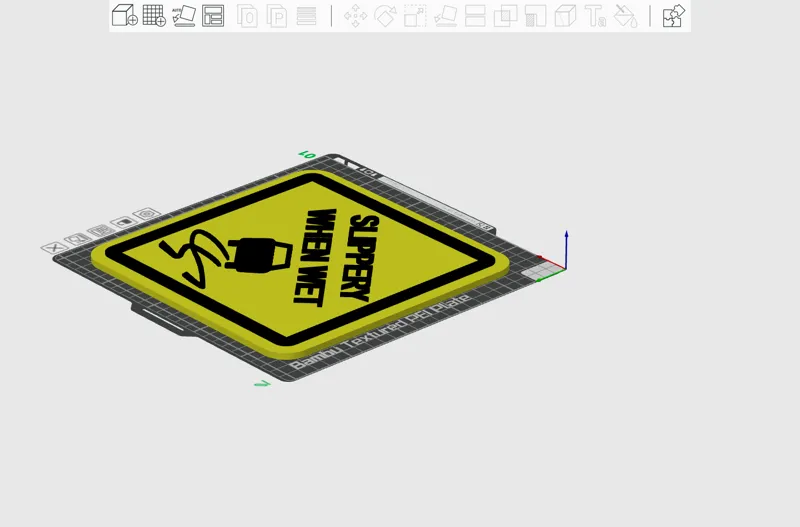Select the Seam painting tool
This screenshot has height=527, width=800.
[x=565, y=16]
